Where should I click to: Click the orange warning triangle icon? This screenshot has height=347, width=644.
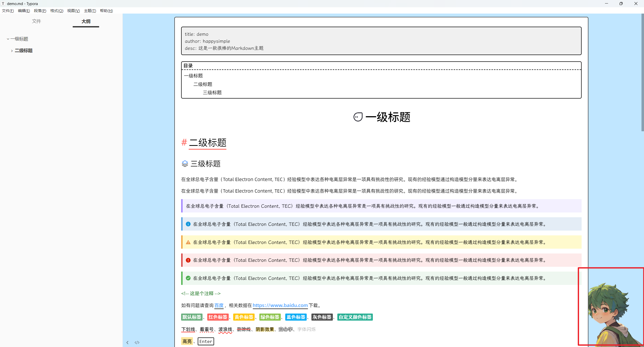pyautogui.click(x=188, y=242)
